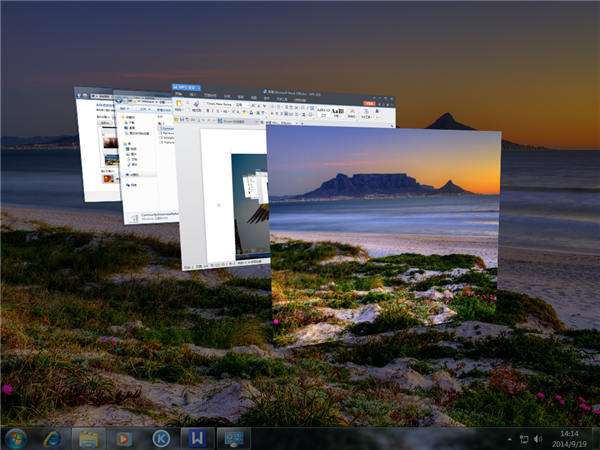Expand the hidden tray icons arrow

point(507,438)
